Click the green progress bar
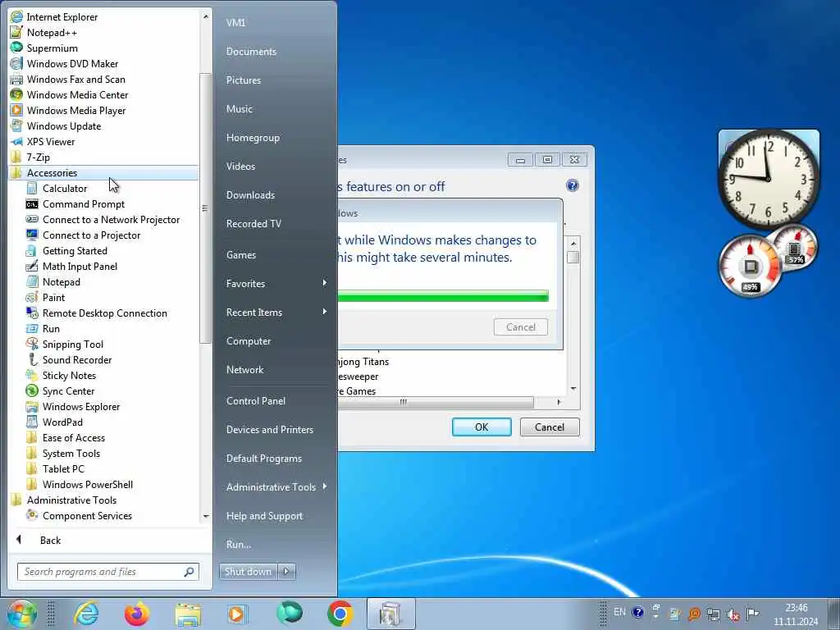Image resolution: width=840 pixels, height=630 pixels. point(443,295)
